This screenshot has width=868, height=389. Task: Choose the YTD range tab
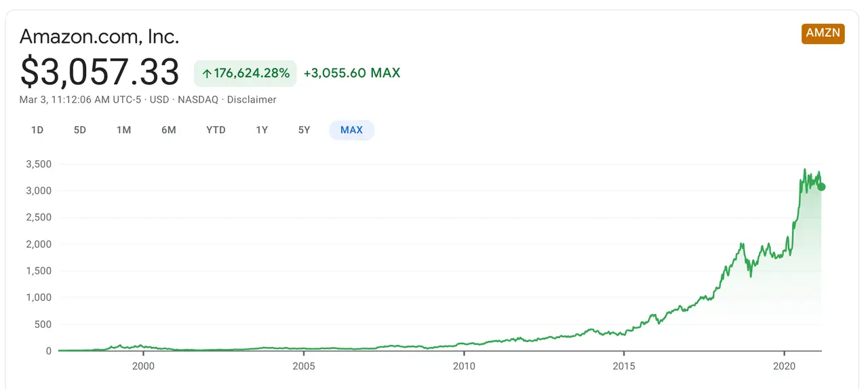coord(216,130)
